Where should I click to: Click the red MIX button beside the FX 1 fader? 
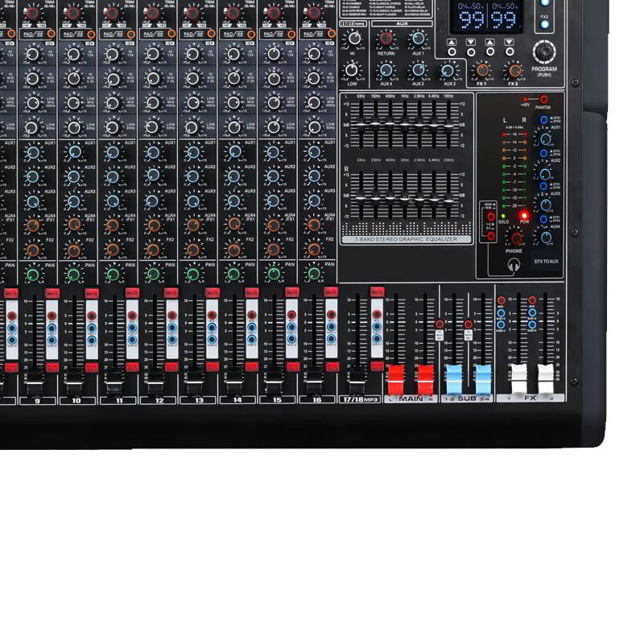click(x=501, y=300)
